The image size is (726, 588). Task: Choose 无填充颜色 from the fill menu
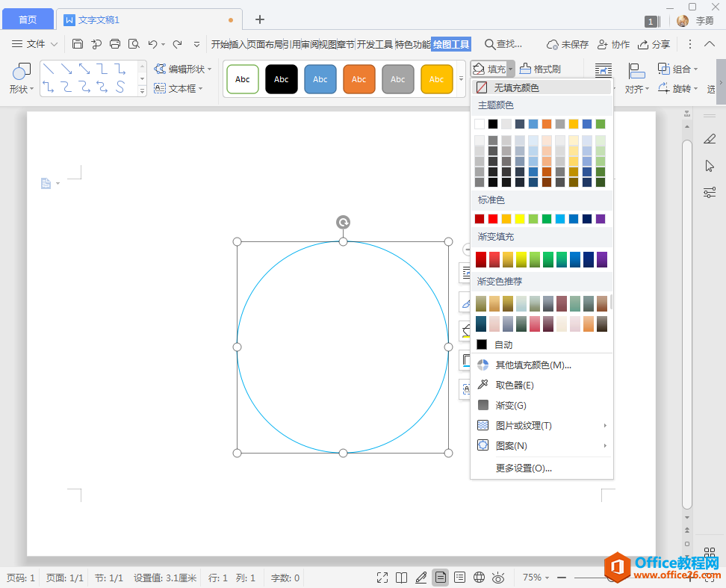point(516,87)
